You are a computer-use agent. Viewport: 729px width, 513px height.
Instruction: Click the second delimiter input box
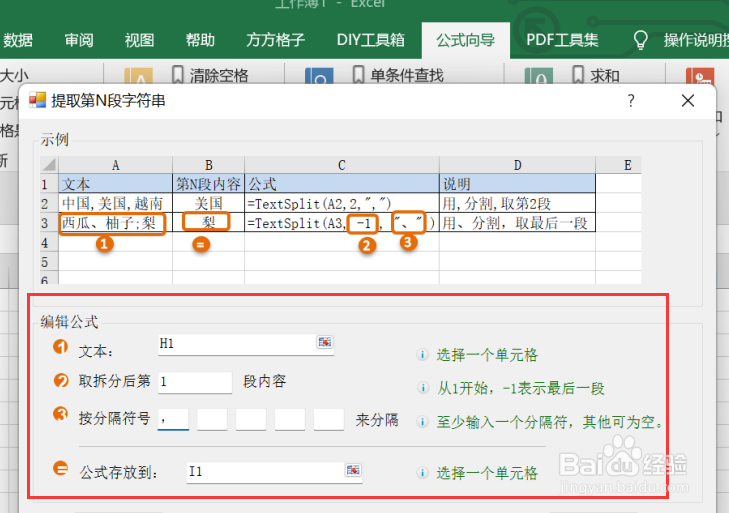[x=212, y=420]
